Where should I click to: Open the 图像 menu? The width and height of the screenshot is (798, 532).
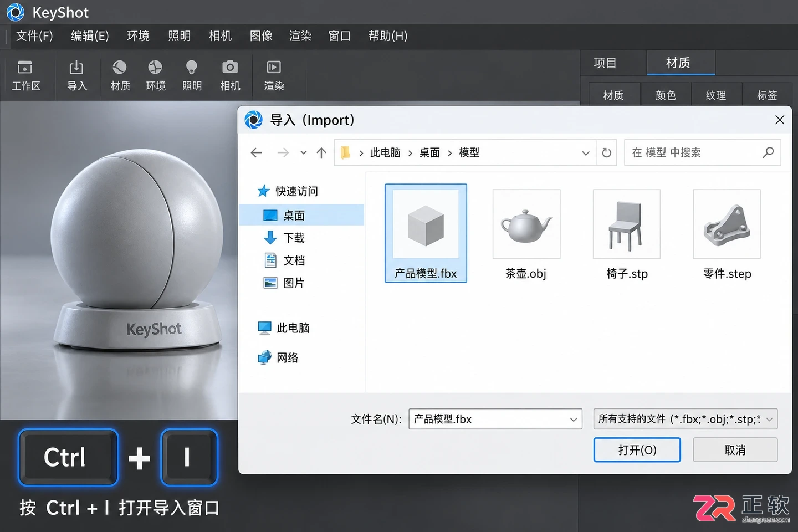pos(261,36)
